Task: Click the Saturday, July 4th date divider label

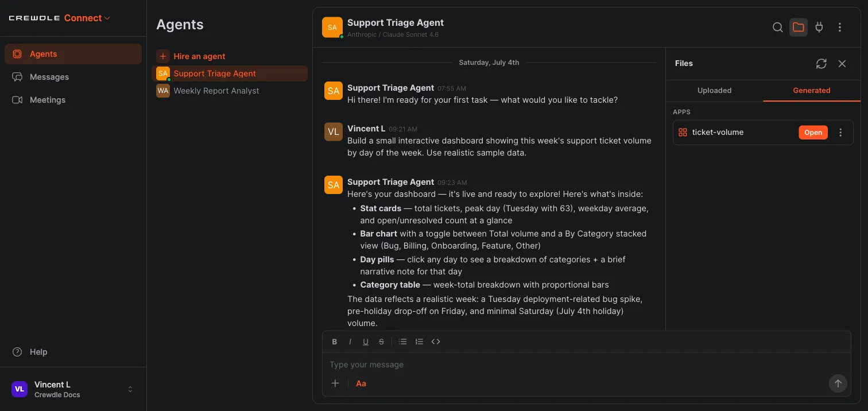Action: pyautogui.click(x=489, y=63)
